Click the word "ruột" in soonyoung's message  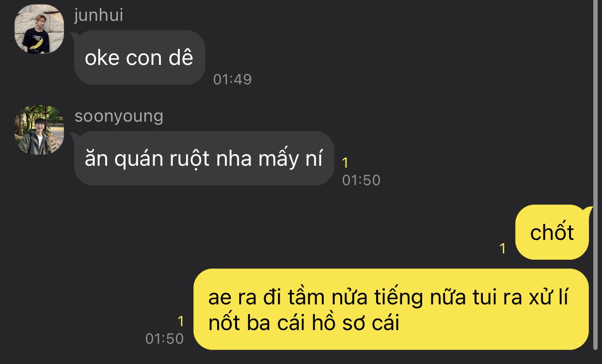182,159
